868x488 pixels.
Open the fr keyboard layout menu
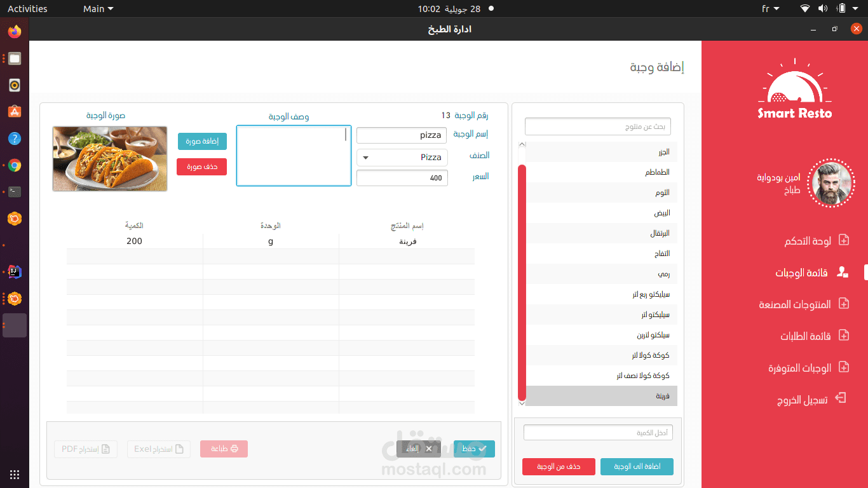coord(771,9)
